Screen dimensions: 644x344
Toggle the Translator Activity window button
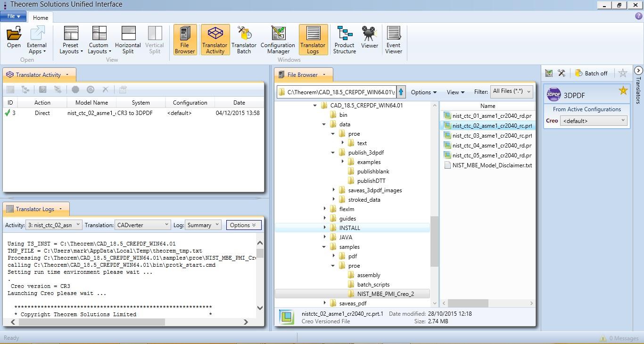pos(215,40)
